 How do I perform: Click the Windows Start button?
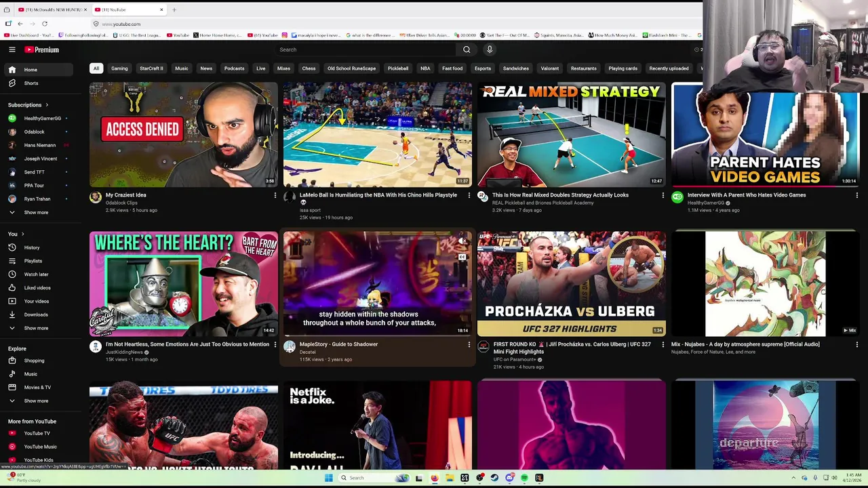[x=328, y=478]
